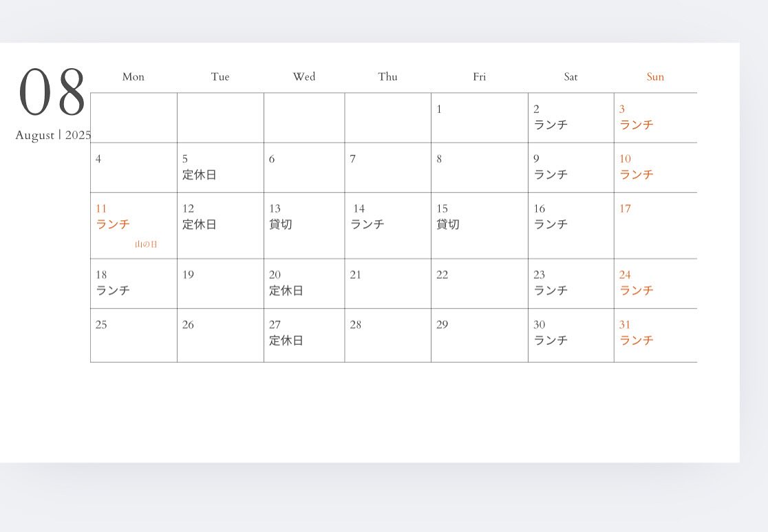Click the large 08 month number
Screen dimensions: 768x532
(52, 92)
